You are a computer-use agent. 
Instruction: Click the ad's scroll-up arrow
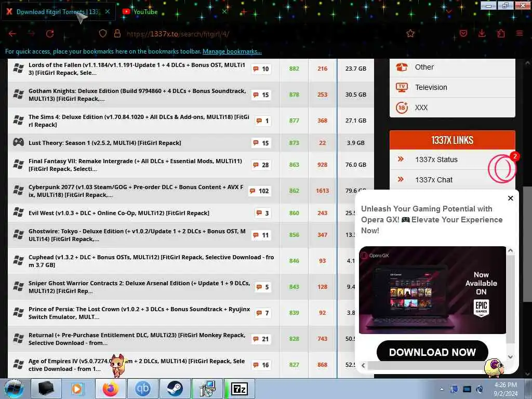(510, 251)
